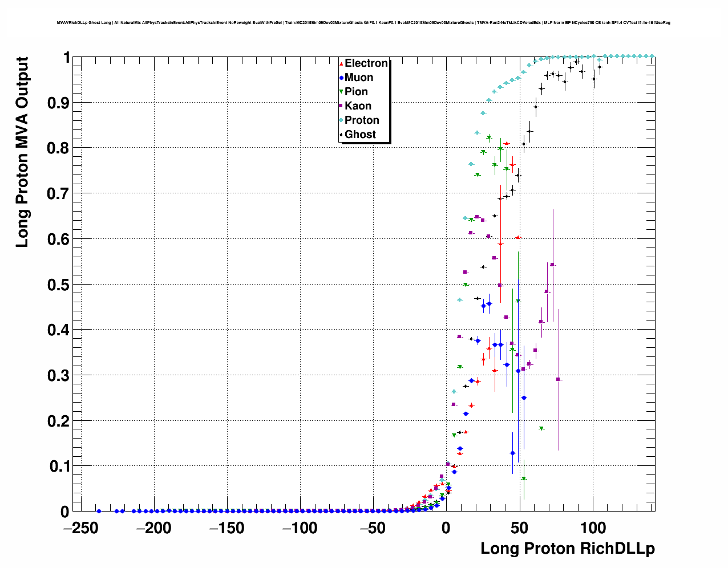
Task: Select the "Pion" legend label
Action: pyautogui.click(x=356, y=92)
